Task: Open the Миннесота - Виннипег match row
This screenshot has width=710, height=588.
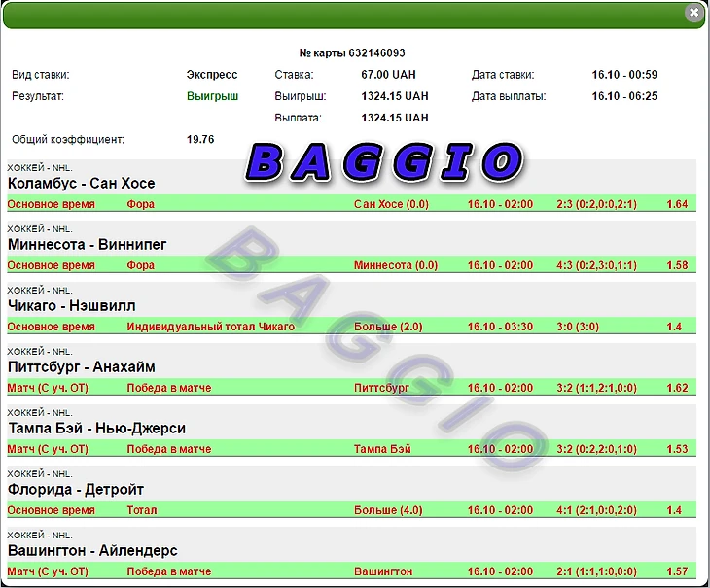Action: point(87,244)
